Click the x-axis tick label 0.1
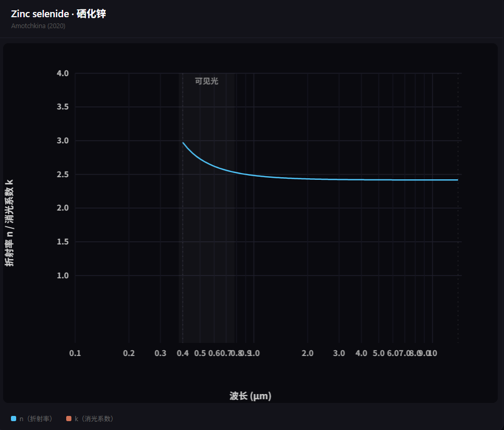This screenshot has height=430, width=504. [75, 353]
